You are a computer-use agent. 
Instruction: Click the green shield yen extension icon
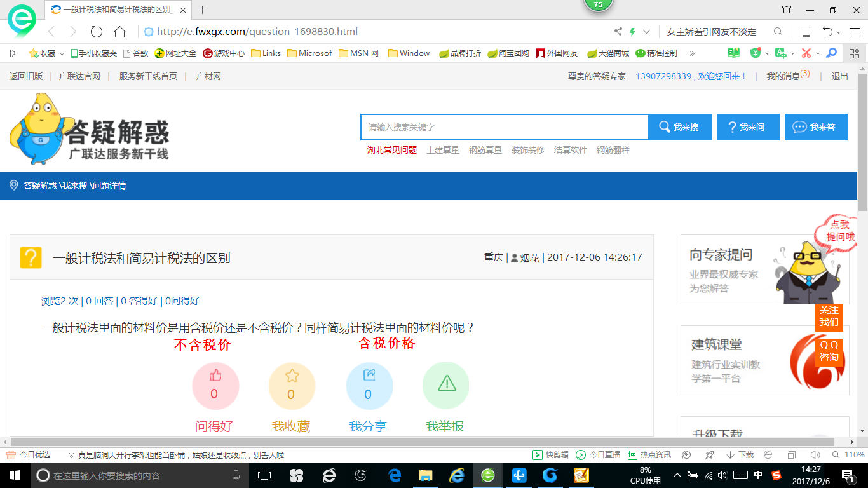(x=756, y=53)
